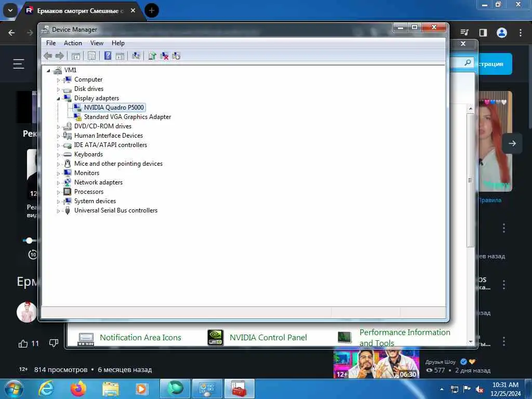532x399 pixels.
Task: Select the Mice and other pointing devices row
Action: click(118, 164)
